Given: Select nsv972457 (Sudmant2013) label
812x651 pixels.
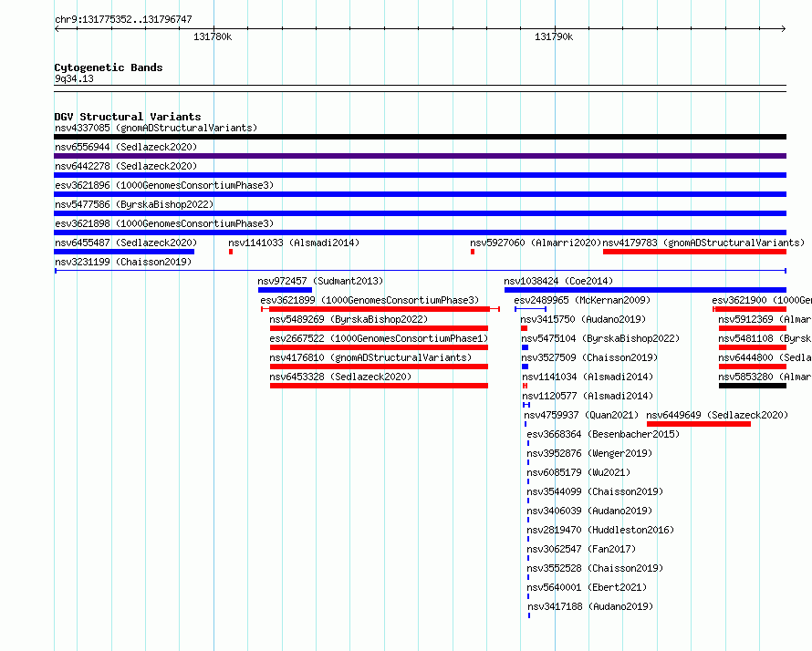Looking at the screenshot, I should (x=320, y=281).
